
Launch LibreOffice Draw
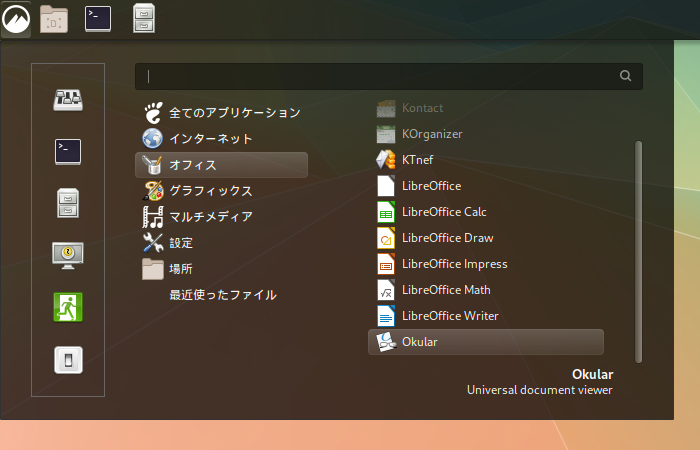click(486, 238)
